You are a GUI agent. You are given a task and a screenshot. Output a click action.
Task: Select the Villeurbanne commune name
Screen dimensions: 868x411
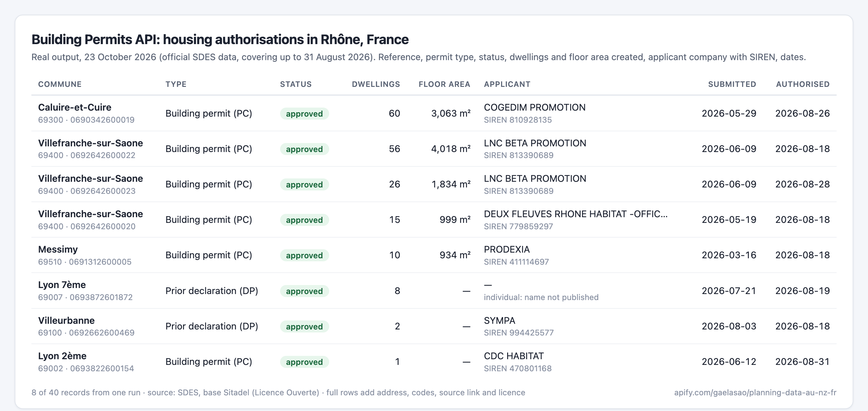coord(66,320)
